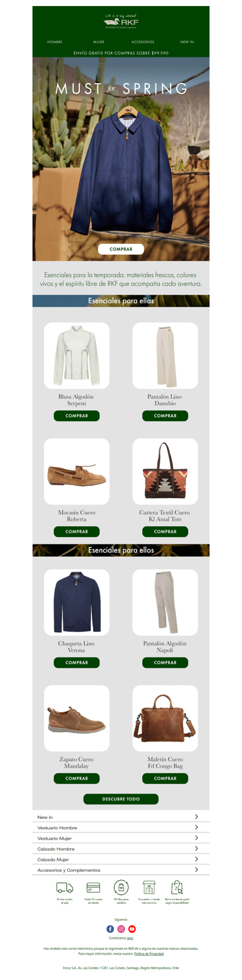Open the Política de Privacidad link

[x=149, y=953]
